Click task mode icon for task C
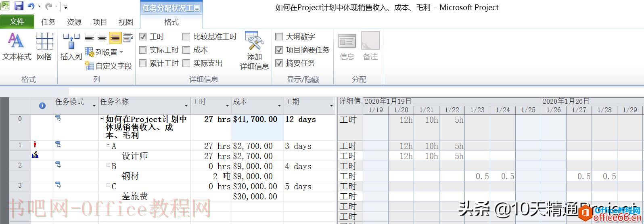The height and width of the screenshot is (224, 644). 59,185
